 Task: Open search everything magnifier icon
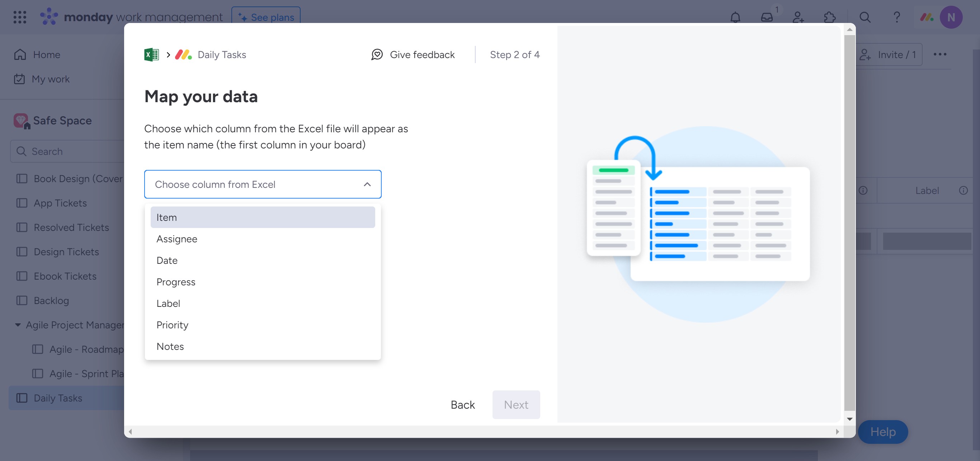coord(865,17)
